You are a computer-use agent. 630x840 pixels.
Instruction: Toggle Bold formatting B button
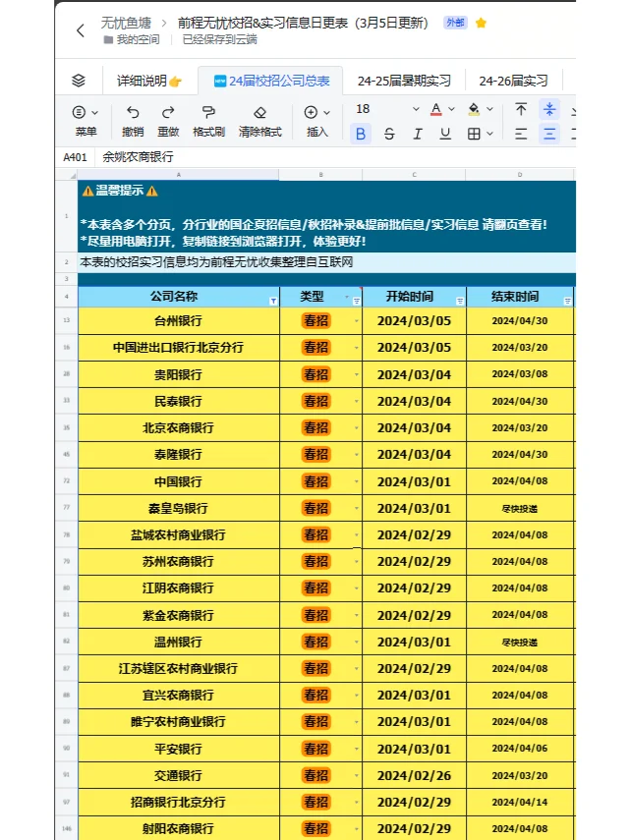(x=361, y=134)
